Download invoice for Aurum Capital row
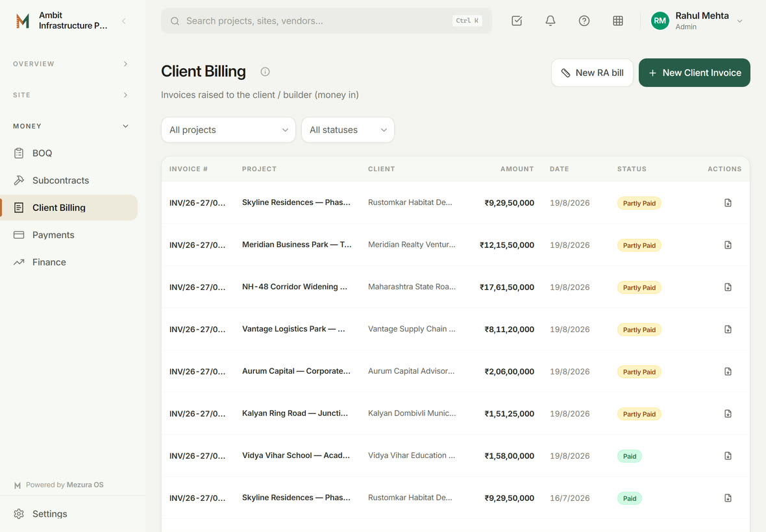 point(728,371)
